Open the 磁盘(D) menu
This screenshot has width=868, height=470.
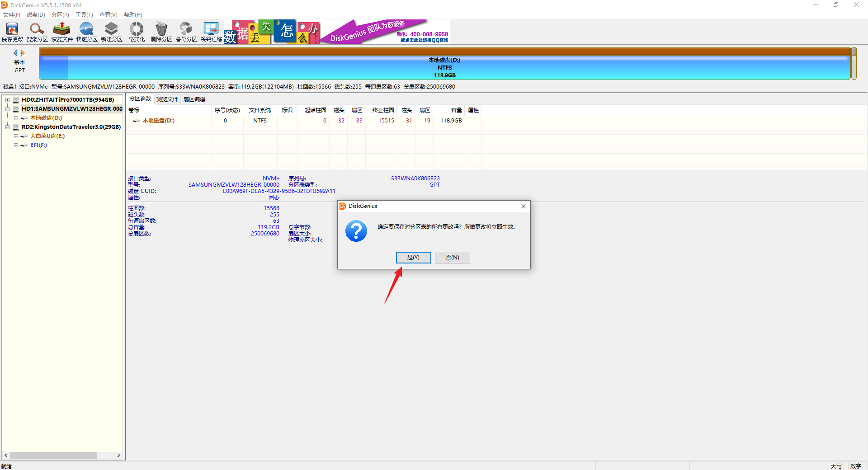[36, 15]
